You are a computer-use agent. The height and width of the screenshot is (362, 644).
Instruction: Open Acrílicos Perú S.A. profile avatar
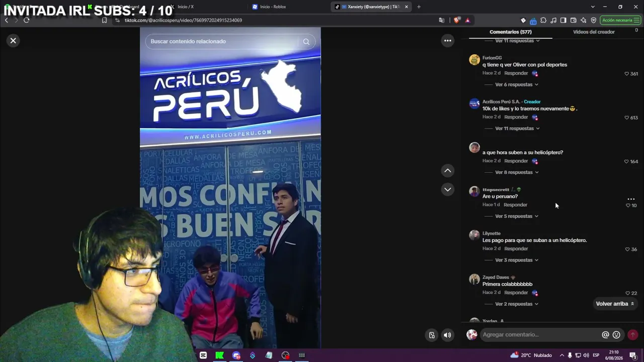[x=474, y=104]
